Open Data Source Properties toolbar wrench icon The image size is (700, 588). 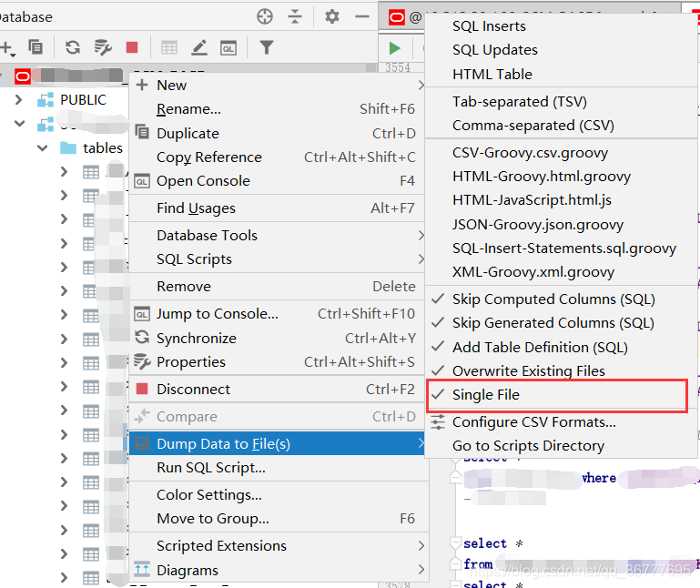tap(103, 47)
